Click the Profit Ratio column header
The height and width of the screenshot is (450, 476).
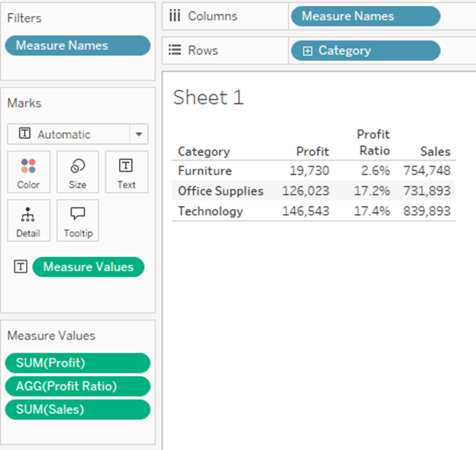click(374, 142)
